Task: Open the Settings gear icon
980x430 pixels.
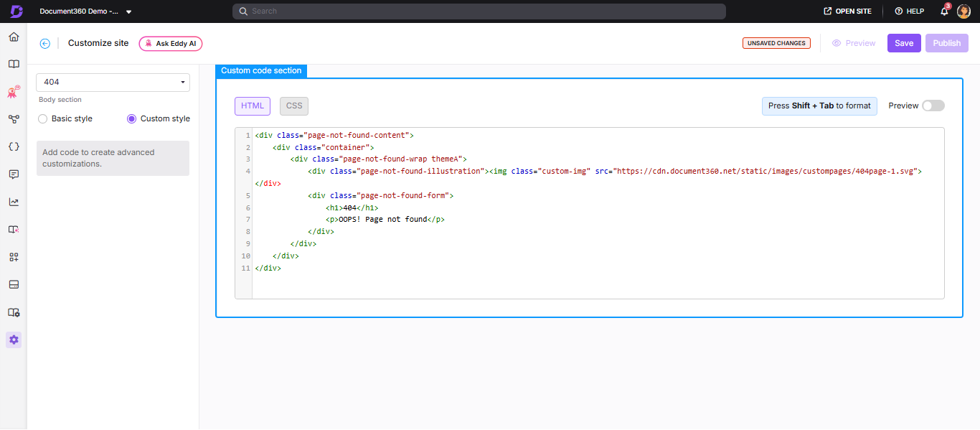Action: click(x=14, y=340)
